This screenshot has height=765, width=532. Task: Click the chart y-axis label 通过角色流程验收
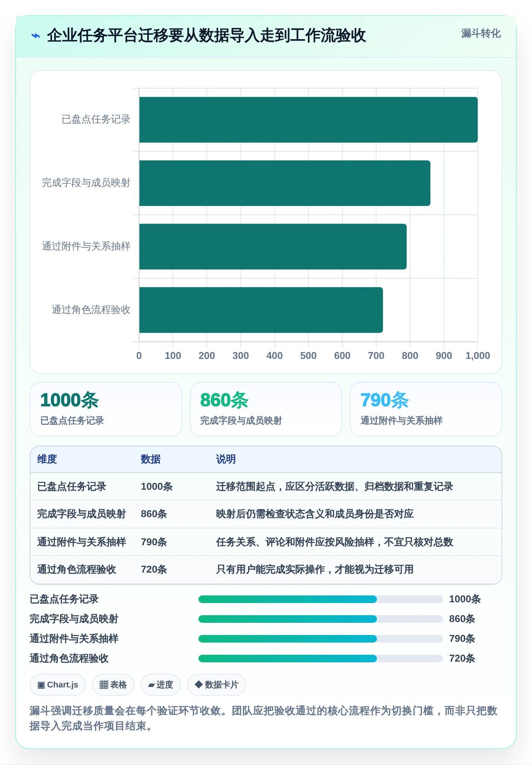click(x=91, y=309)
